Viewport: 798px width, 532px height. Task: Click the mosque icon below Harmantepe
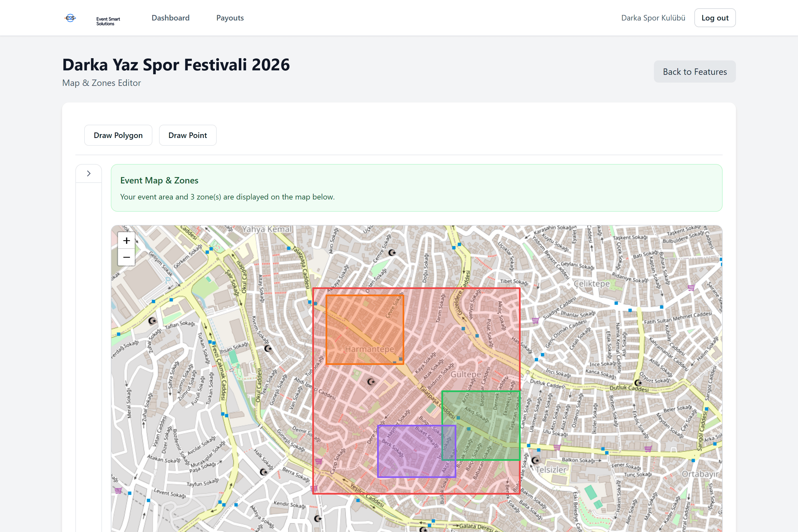pyautogui.click(x=371, y=382)
